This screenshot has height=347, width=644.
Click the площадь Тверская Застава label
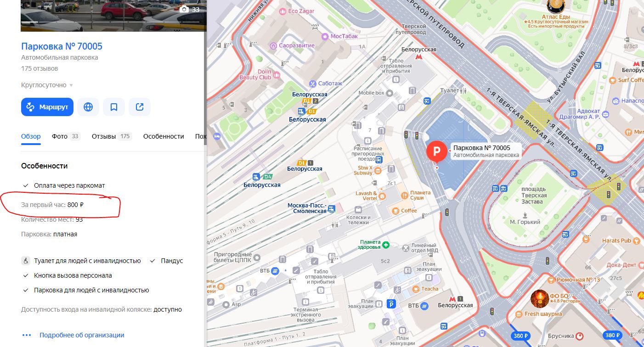(534, 196)
